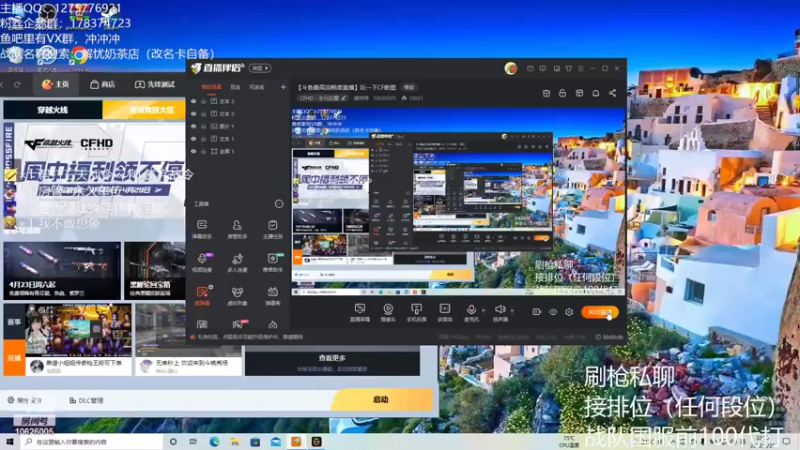Image resolution: width=800 pixels, height=450 pixels.
Task: Toggle lock on 全屏 1 source
Action: [x=203, y=152]
